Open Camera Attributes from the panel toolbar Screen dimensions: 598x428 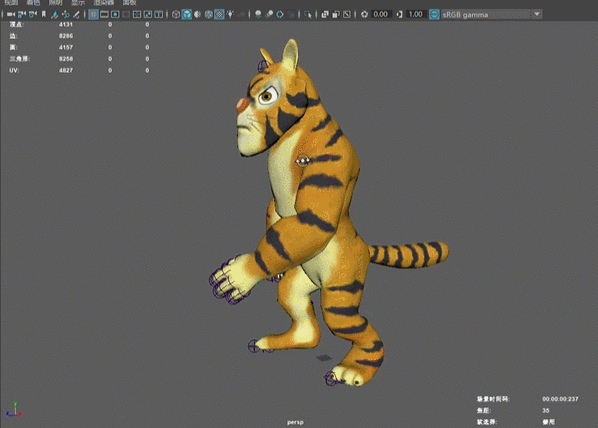point(33,14)
